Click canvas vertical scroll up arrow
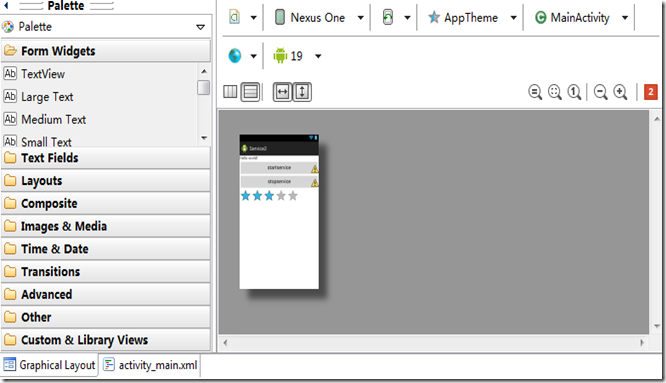 click(657, 119)
